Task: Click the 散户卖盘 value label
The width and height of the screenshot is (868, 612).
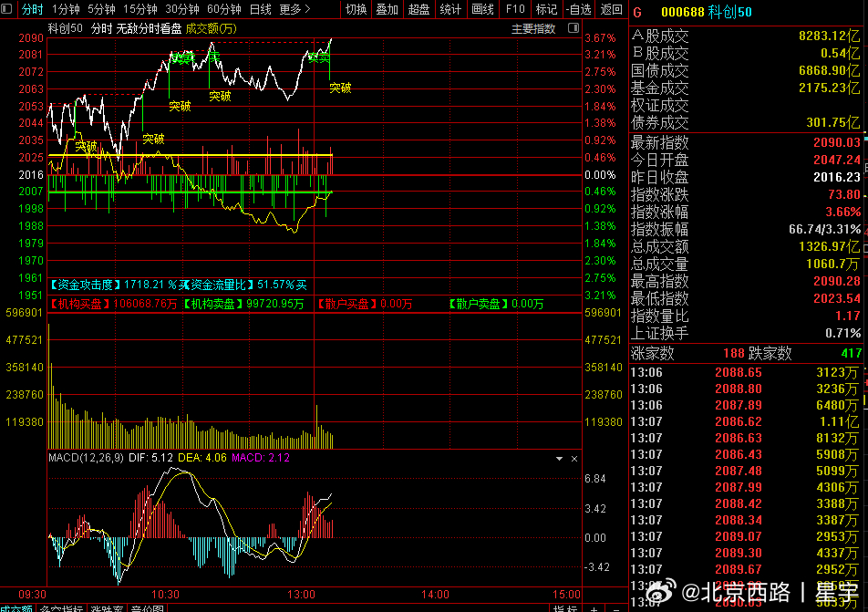Action: point(495,304)
